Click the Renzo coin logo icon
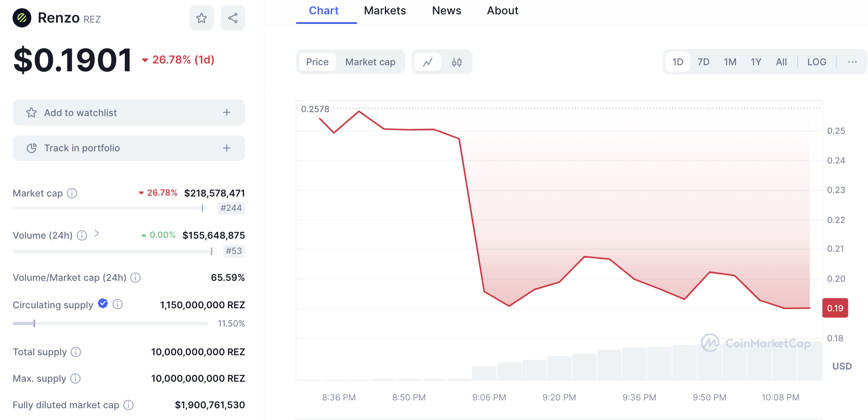The width and height of the screenshot is (868, 420). 22,18
